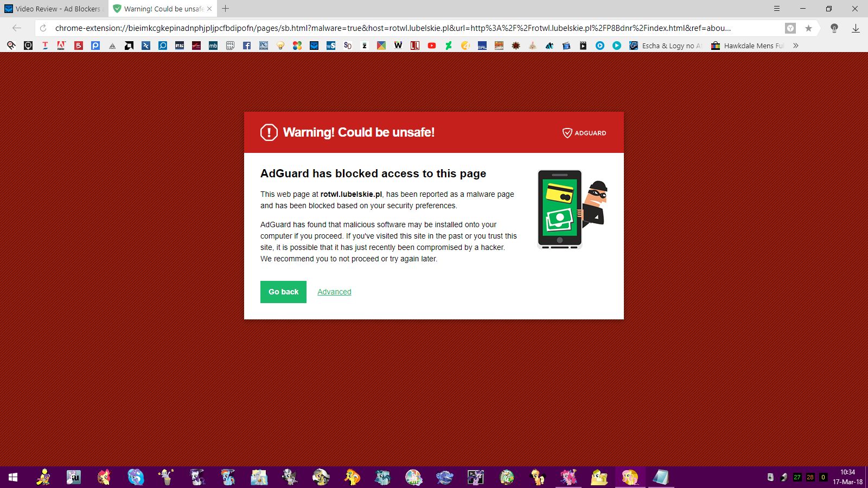Expand the hidden bookmarks overflow chevron

[x=796, y=46]
